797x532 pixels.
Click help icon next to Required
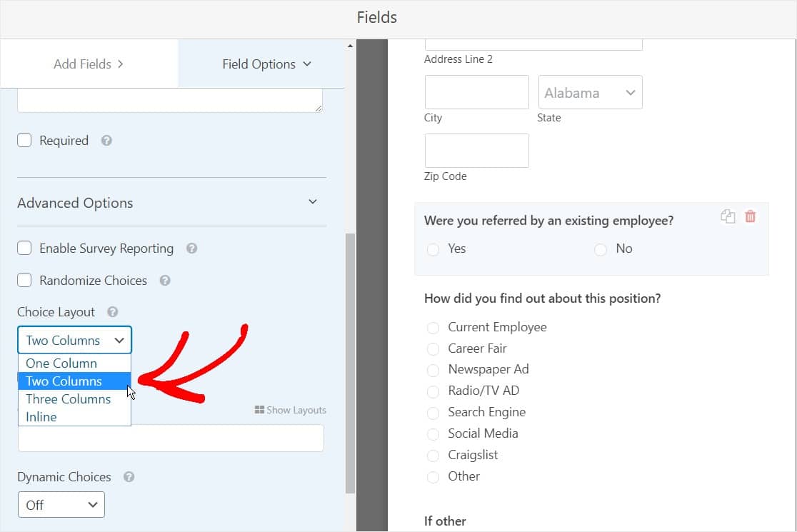(106, 141)
